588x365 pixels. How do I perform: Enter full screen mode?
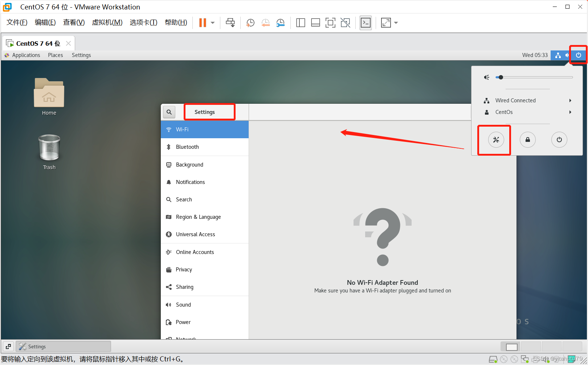[x=330, y=23]
